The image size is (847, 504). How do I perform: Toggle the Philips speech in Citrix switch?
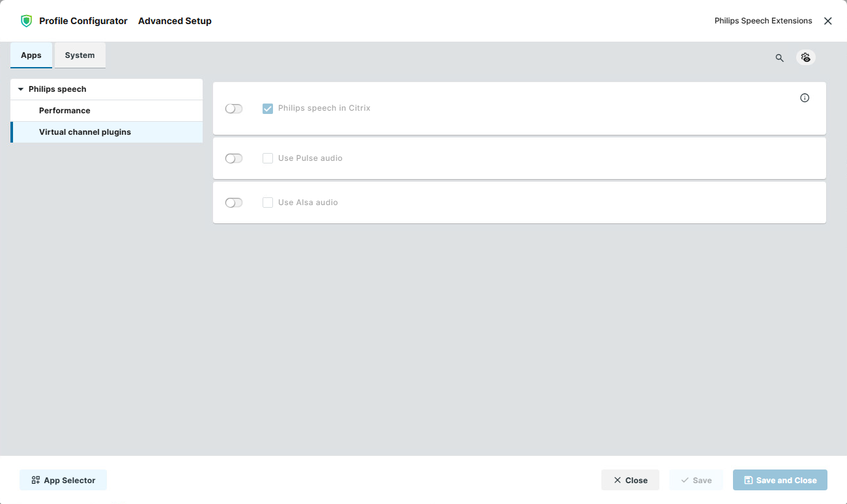234,109
